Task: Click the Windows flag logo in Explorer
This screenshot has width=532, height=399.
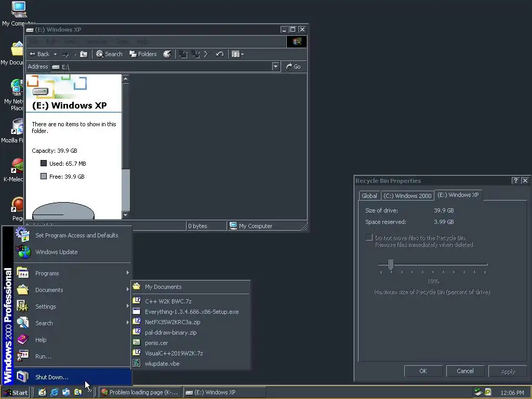Action: click(297, 42)
